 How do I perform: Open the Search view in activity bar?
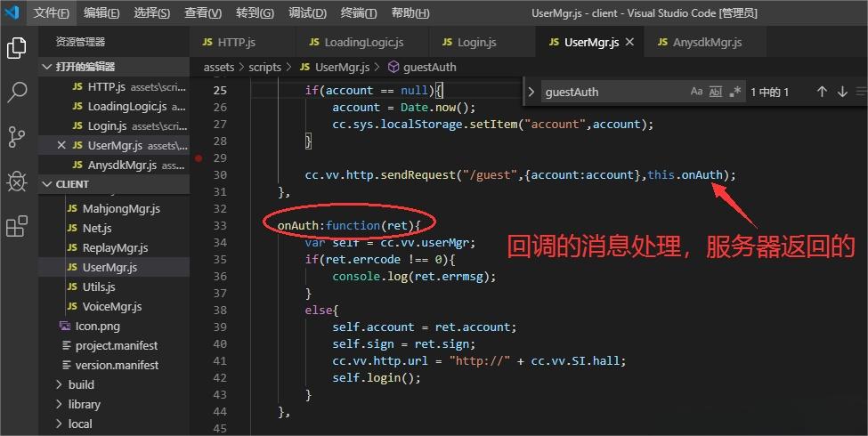point(17,93)
